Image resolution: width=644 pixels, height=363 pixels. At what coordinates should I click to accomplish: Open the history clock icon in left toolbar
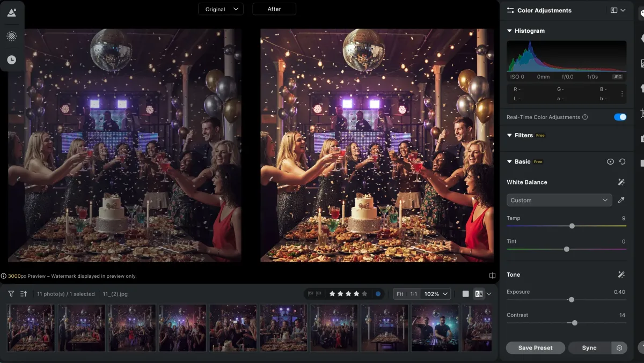coord(11,60)
